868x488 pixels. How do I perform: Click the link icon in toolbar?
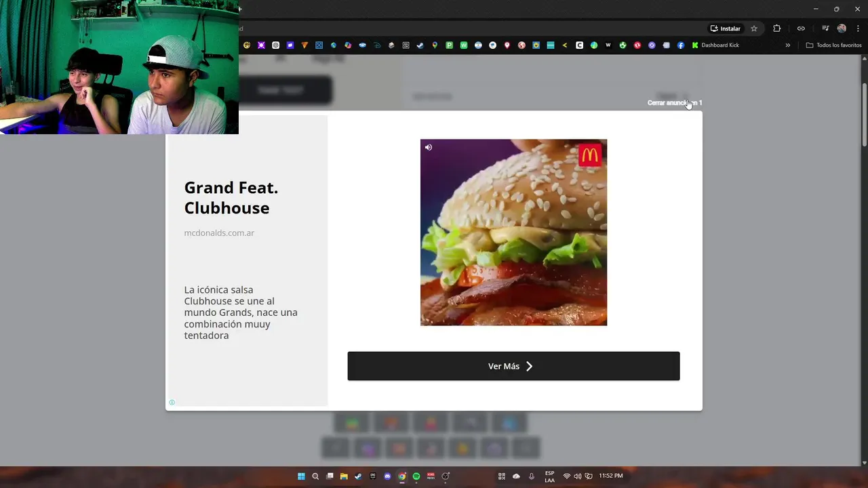(801, 28)
